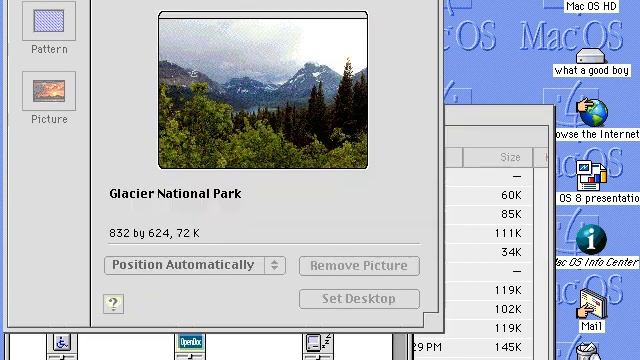Viewport: 640px width, 360px height.
Task: Click the Trash icon on the desktop
Action: (x=588, y=352)
